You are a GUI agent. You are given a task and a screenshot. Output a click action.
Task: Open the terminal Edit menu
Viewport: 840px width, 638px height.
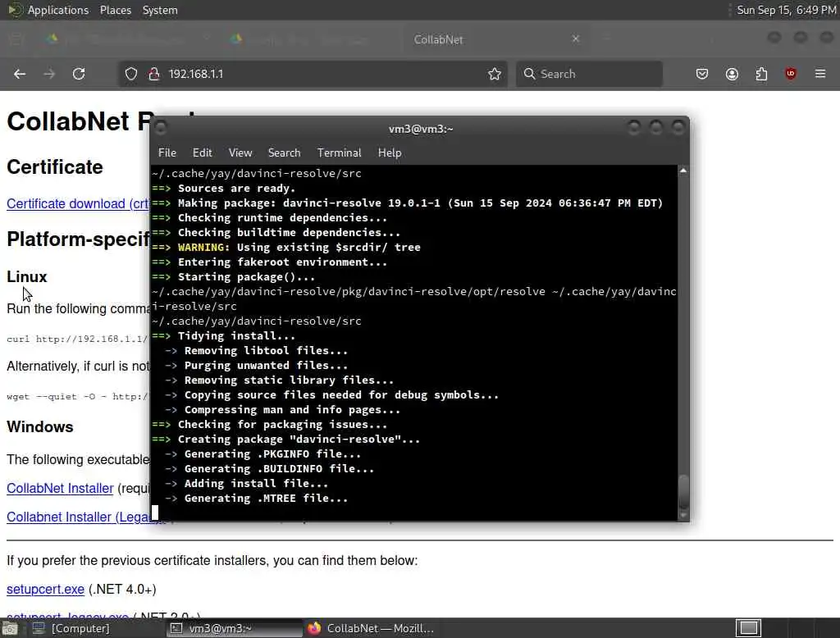202,153
